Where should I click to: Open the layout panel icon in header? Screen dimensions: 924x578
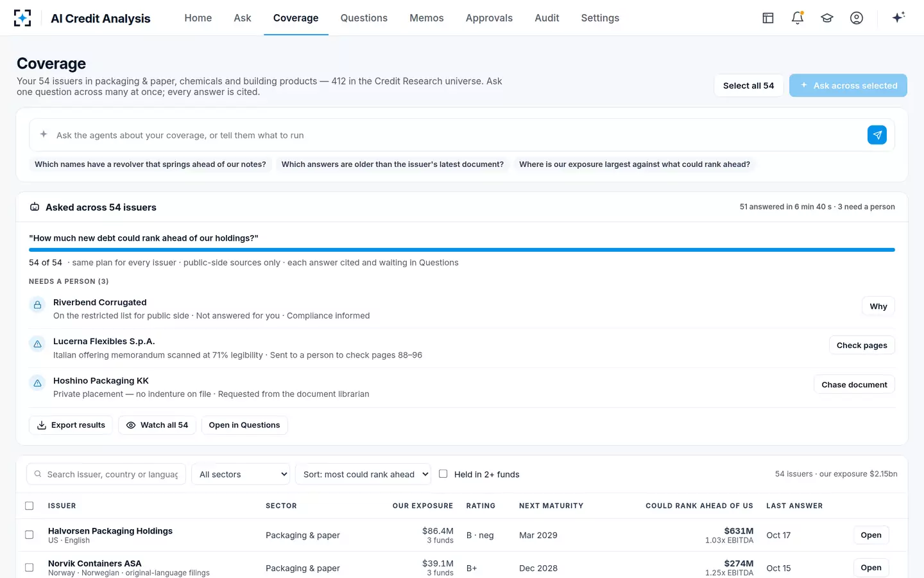click(768, 18)
